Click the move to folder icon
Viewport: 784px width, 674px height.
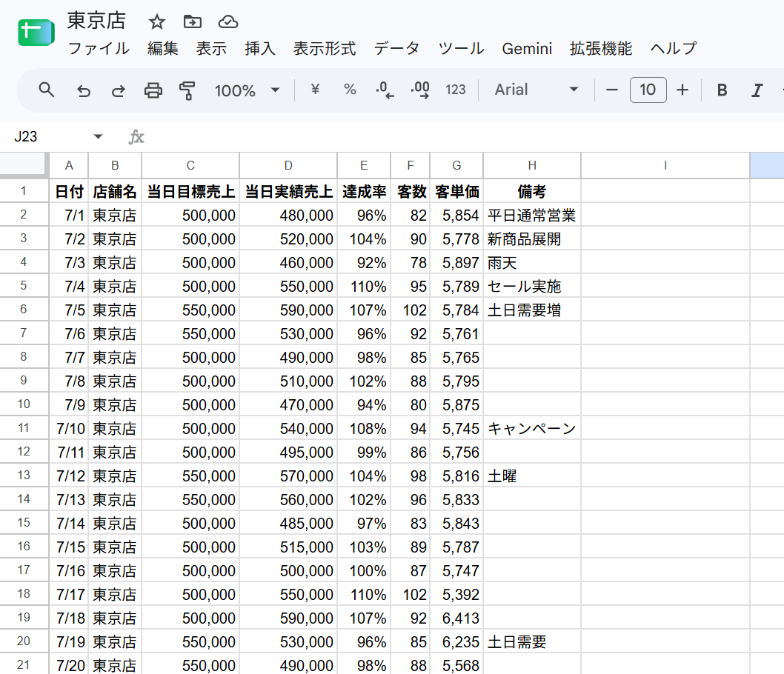[193, 21]
